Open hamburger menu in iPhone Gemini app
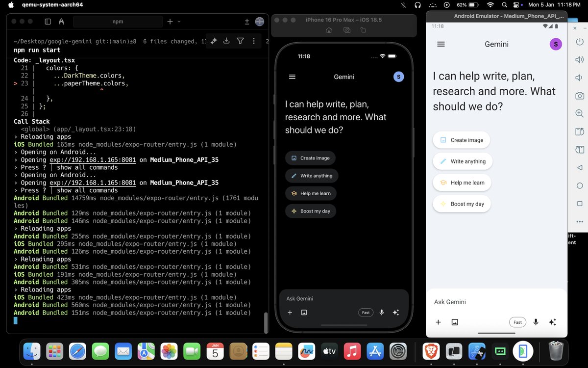The height and width of the screenshot is (368, 588). pos(293,77)
